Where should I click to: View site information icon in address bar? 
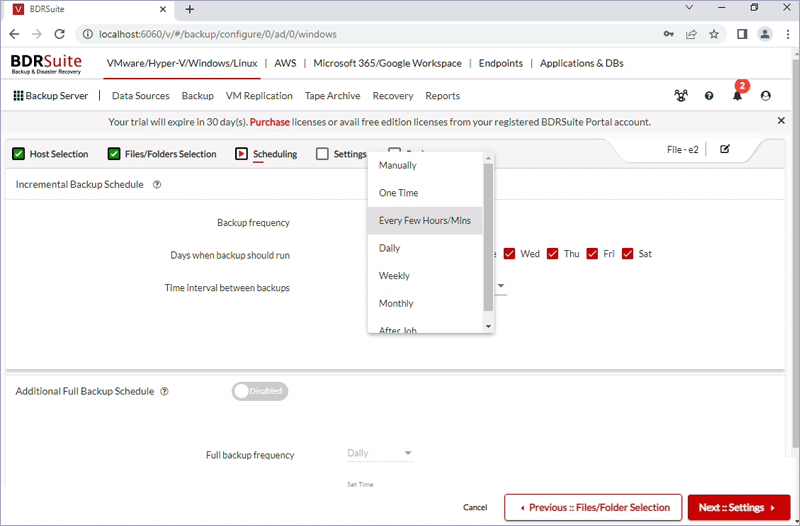(x=88, y=34)
